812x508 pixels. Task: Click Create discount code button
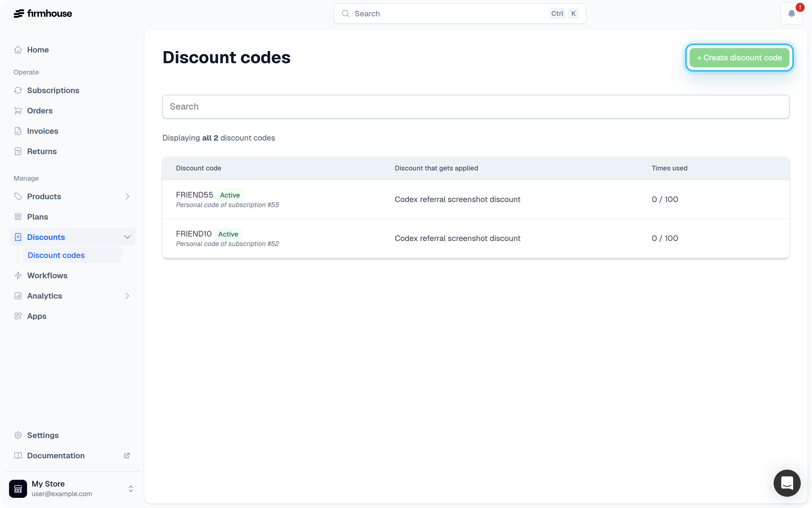point(739,58)
